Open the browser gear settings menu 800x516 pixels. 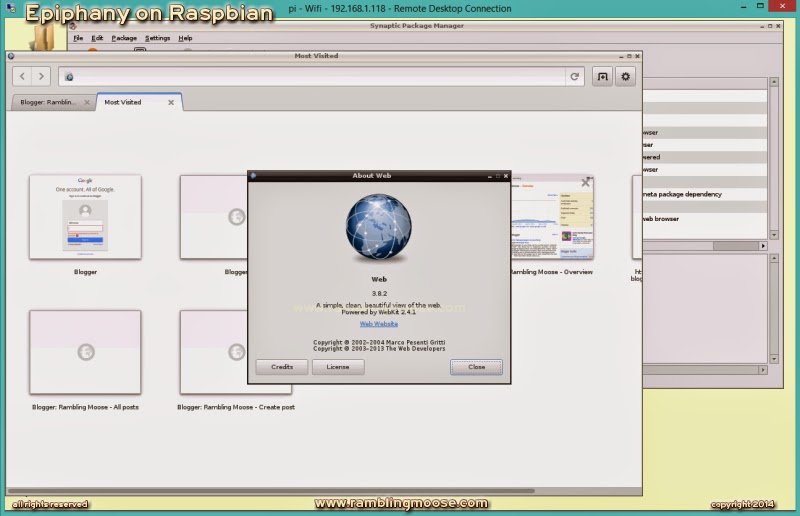[x=626, y=77]
